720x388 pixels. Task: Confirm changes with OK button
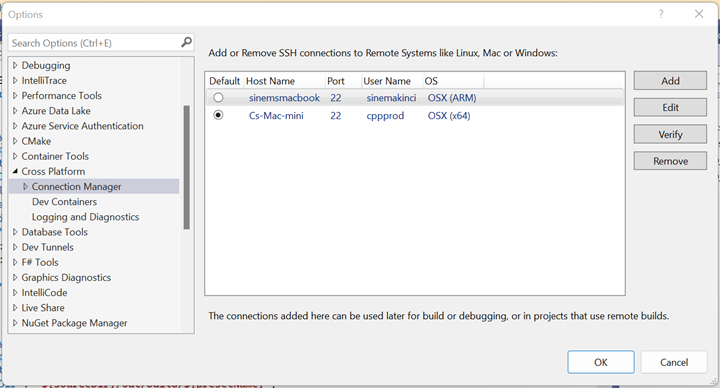(x=601, y=362)
